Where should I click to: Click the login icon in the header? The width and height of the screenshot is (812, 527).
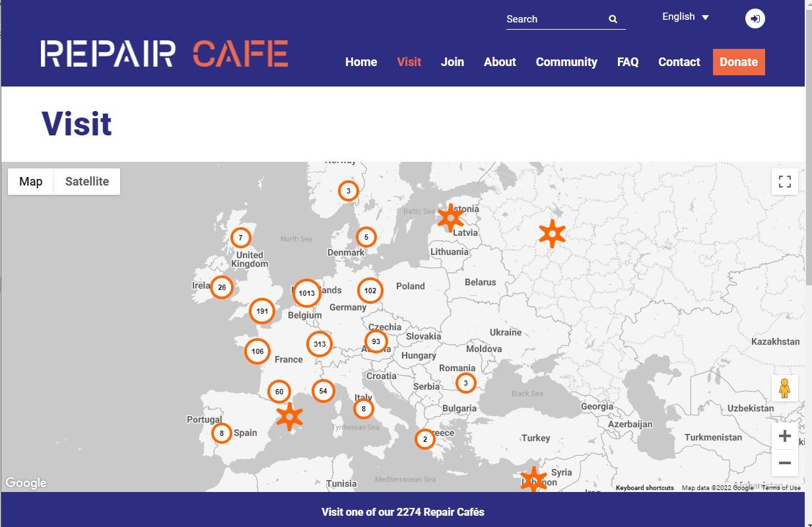(755, 18)
